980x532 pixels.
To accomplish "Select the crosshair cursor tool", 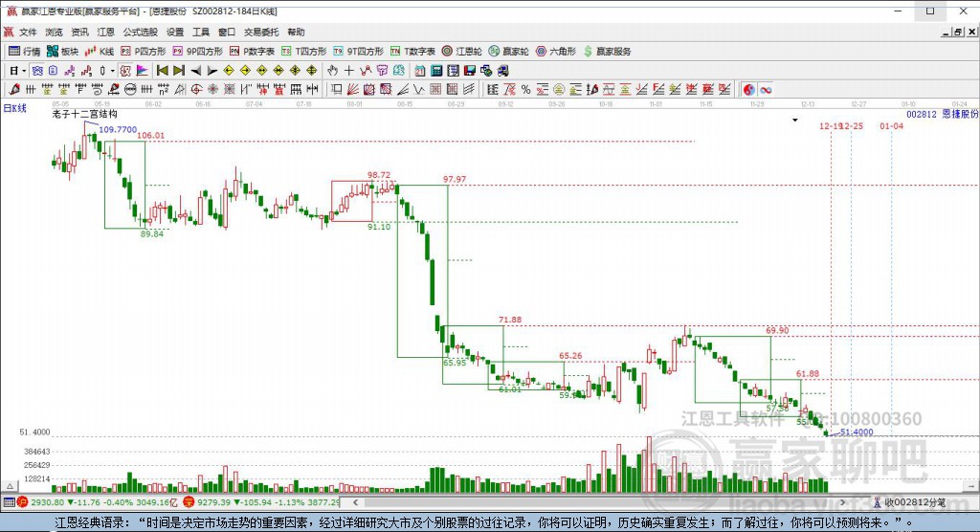I will [348, 71].
